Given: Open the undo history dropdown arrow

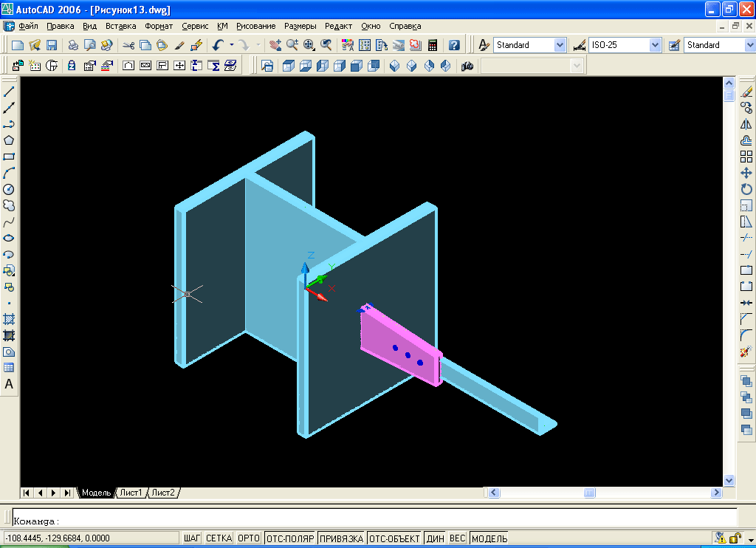Looking at the screenshot, I should [x=232, y=45].
